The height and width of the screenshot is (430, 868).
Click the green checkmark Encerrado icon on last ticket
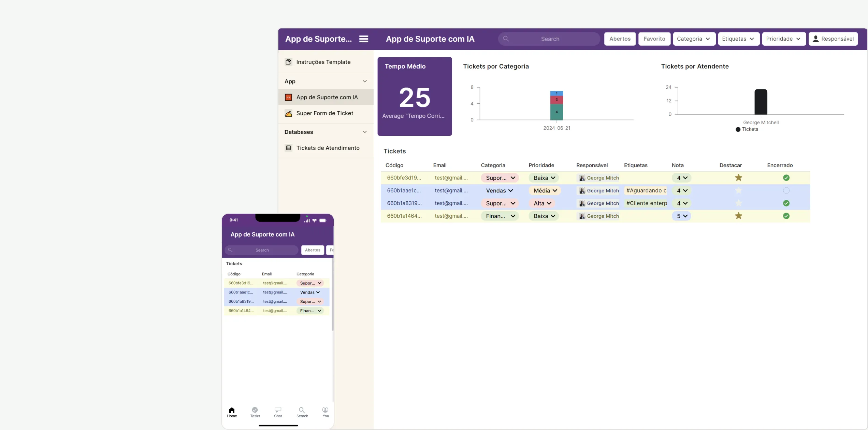pyautogui.click(x=787, y=216)
